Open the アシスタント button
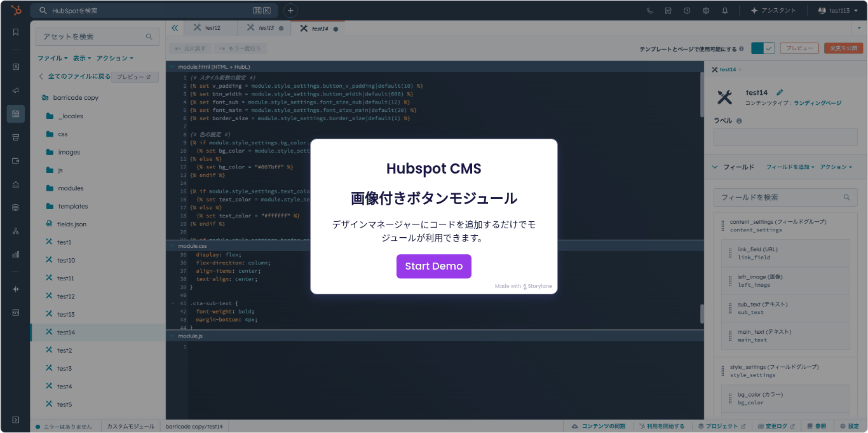Screen dimensions: 868x433 pyautogui.click(x=773, y=11)
